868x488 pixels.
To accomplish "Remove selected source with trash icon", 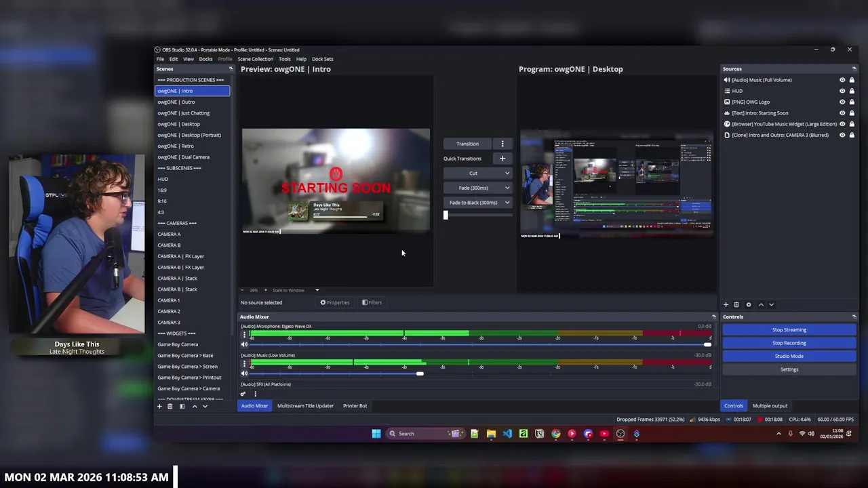I will click(736, 305).
